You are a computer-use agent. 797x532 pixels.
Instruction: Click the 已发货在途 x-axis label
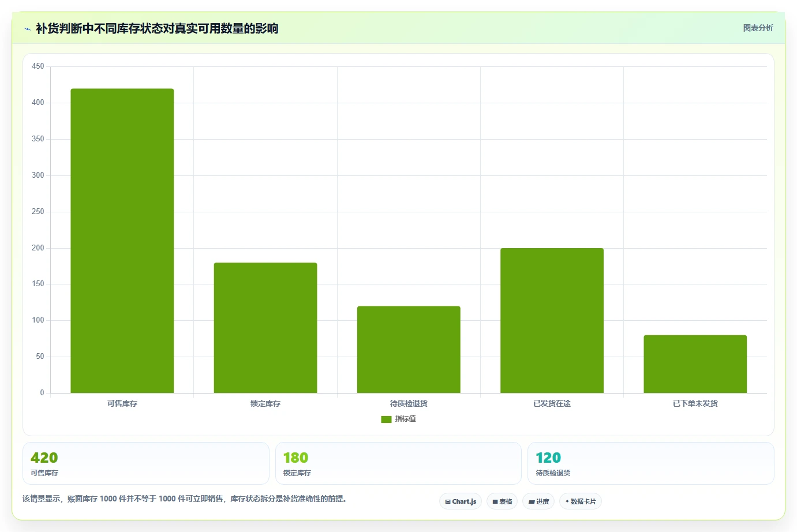[552, 404]
